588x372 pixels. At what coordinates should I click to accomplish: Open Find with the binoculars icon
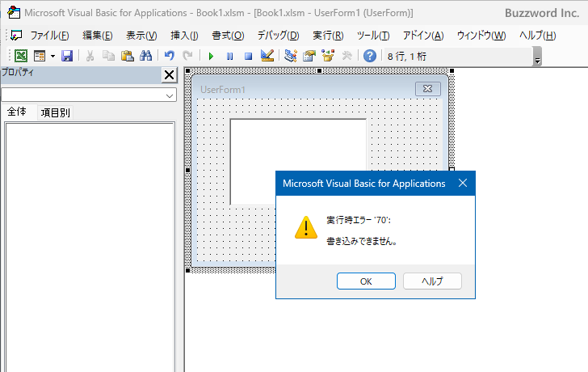[146, 57]
